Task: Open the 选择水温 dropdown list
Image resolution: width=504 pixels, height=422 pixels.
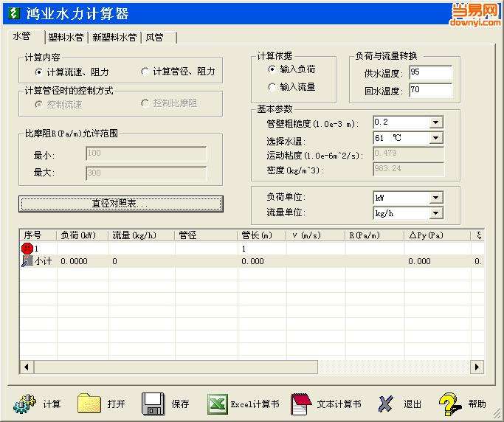Action: [436, 138]
